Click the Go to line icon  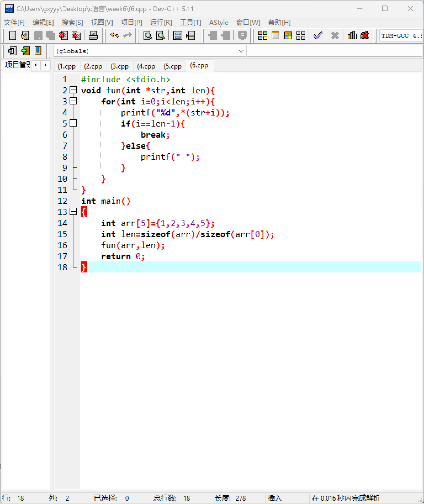tap(190, 35)
